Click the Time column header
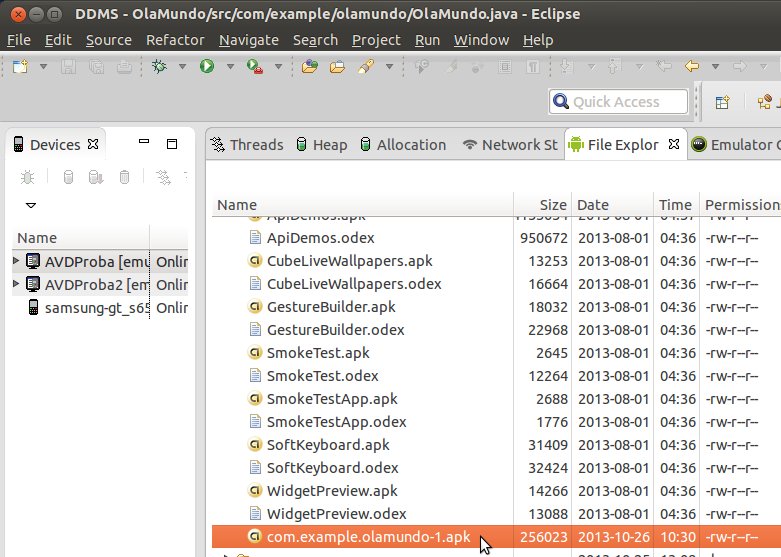Screen dimensions: 781x557 click(676, 205)
